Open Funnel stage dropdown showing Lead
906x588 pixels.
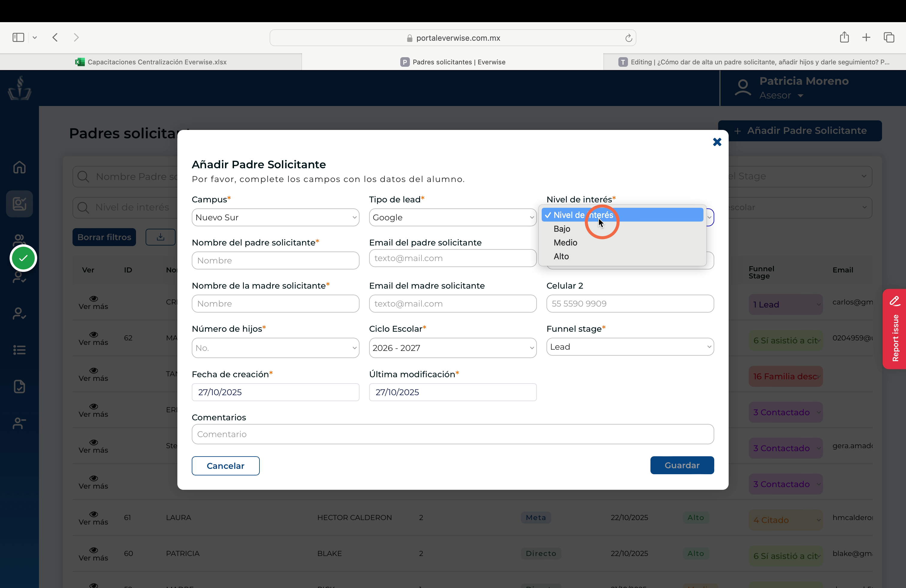pyautogui.click(x=630, y=347)
